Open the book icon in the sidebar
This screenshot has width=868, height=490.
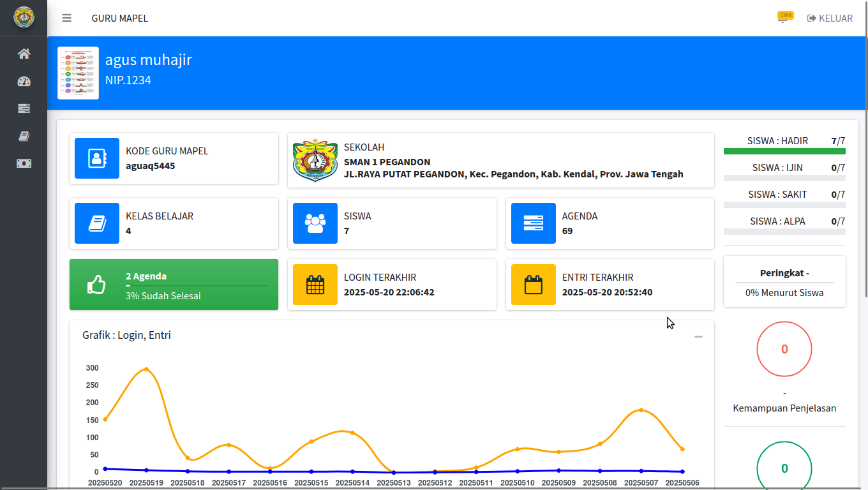tap(24, 136)
